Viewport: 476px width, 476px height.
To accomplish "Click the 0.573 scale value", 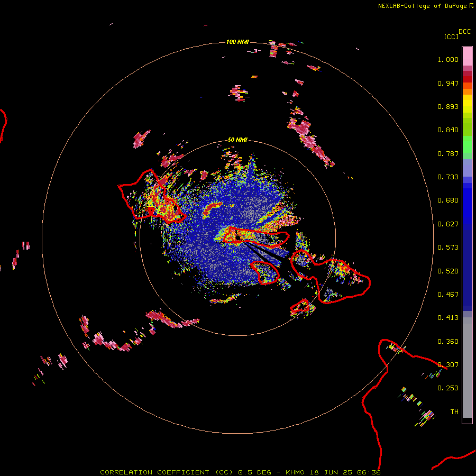I will coord(448,248).
